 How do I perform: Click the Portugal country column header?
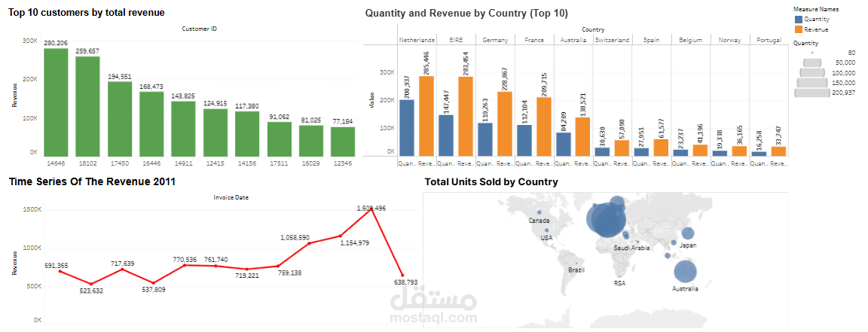pos(768,40)
